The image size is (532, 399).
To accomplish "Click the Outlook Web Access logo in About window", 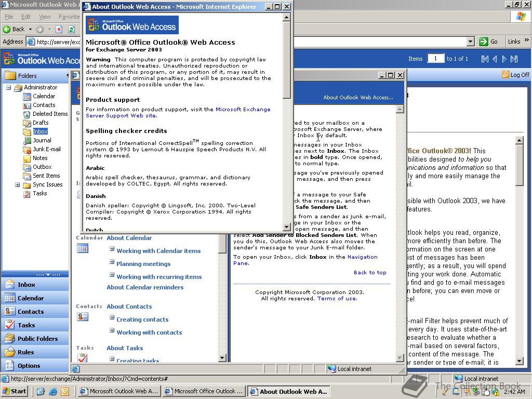I will click(132, 25).
